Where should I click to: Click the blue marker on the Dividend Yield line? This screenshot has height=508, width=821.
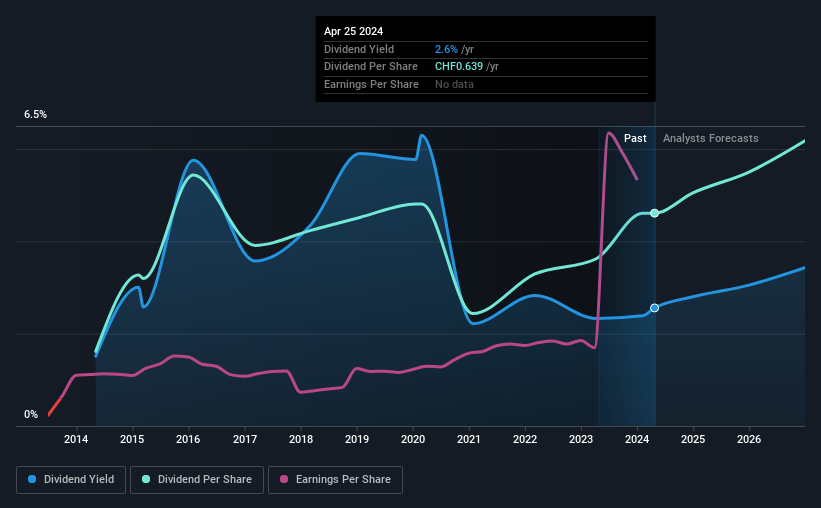(x=654, y=308)
